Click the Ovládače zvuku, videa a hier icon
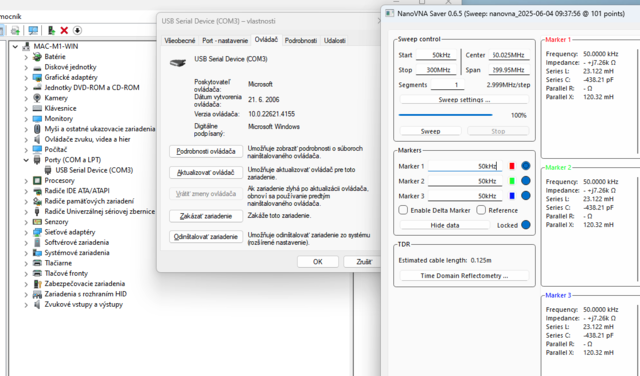The width and height of the screenshot is (640, 376). (37, 139)
